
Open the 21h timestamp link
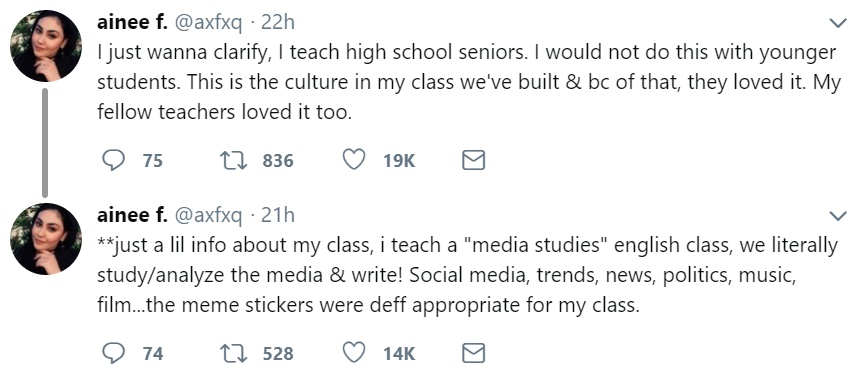[x=278, y=215]
